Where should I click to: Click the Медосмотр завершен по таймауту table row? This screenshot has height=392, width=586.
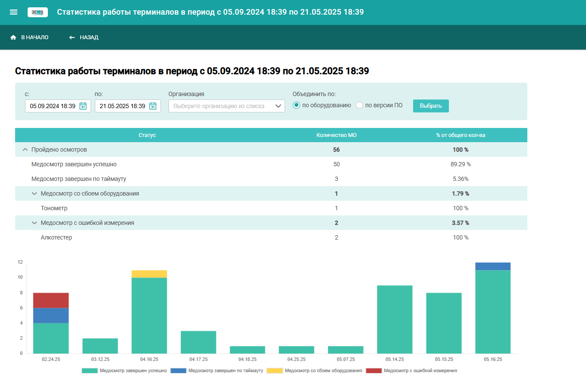271,179
